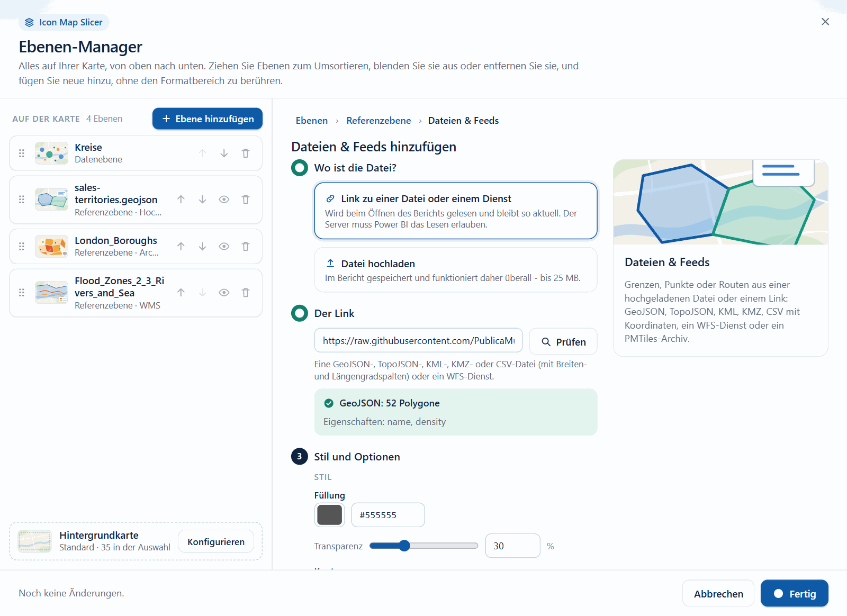Click the #555555 hex color field
This screenshot has height=616, width=847.
coord(388,515)
